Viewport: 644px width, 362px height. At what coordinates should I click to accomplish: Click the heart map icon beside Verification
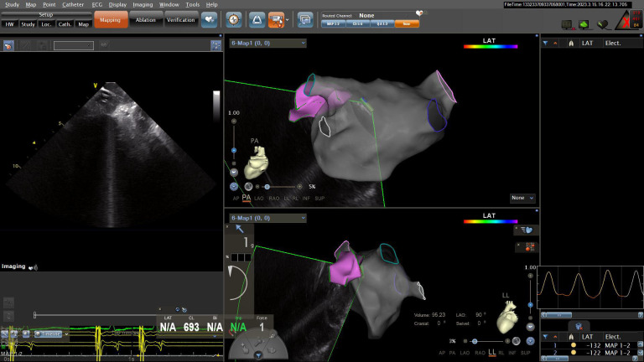[209, 20]
